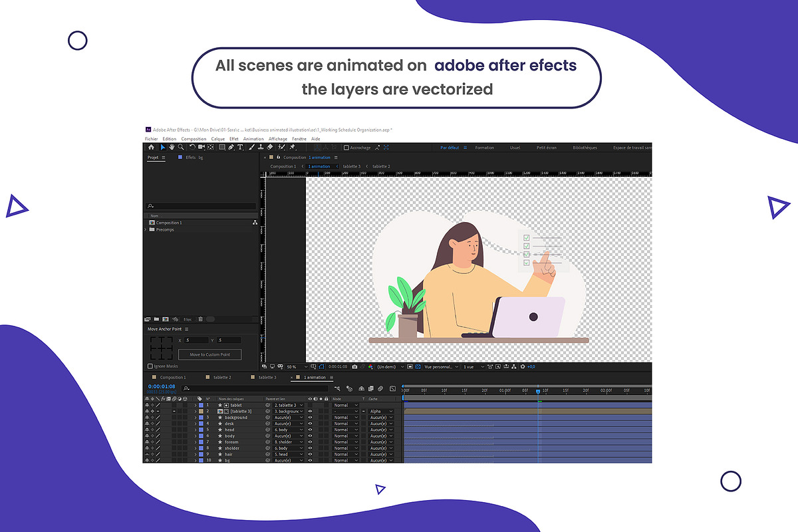
Task: Select the Roto Brush tool
Action: pos(281,148)
